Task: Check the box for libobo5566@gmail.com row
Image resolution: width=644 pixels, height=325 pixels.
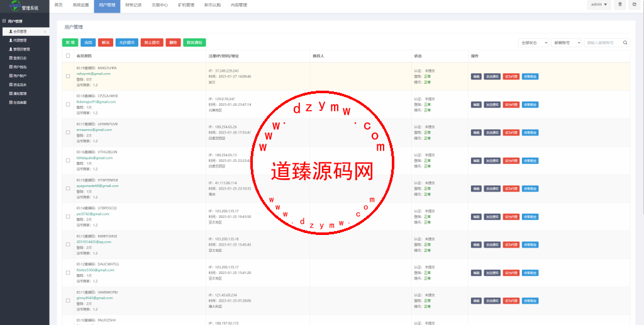Action: (68, 272)
